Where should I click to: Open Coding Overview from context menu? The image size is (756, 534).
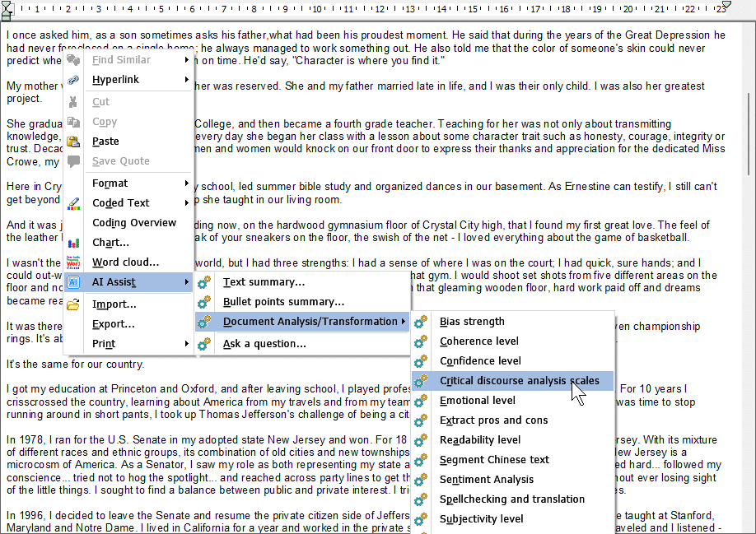(x=134, y=223)
